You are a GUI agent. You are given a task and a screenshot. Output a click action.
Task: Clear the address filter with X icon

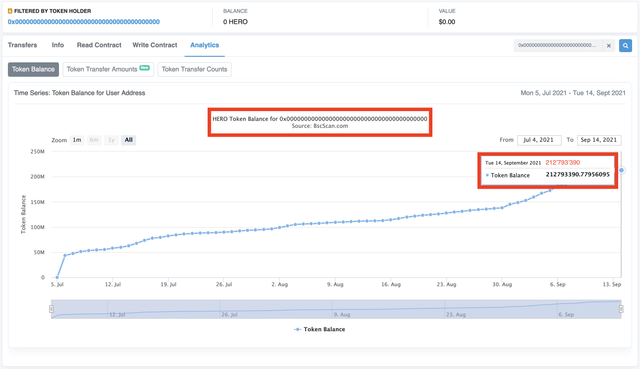(x=609, y=46)
